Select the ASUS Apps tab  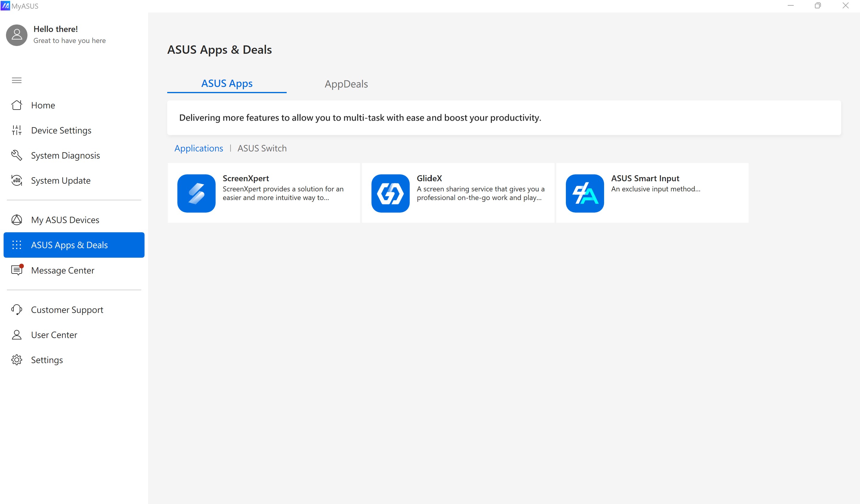(x=227, y=83)
